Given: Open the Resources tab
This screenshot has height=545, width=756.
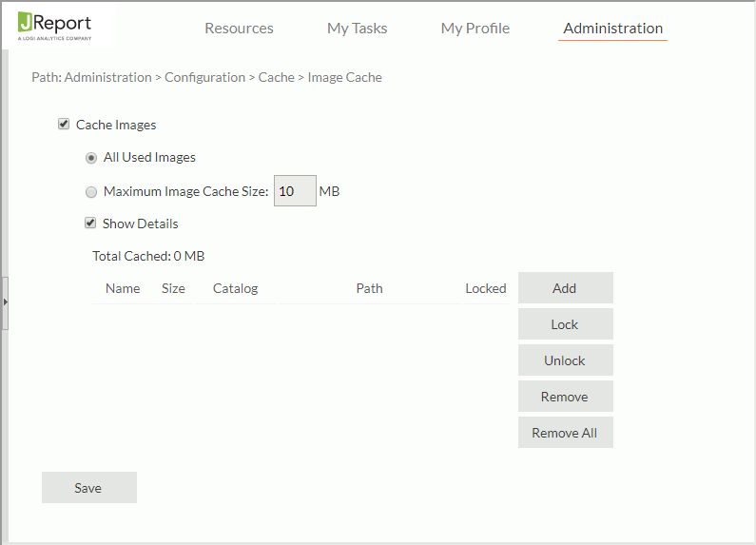Looking at the screenshot, I should 239,29.
